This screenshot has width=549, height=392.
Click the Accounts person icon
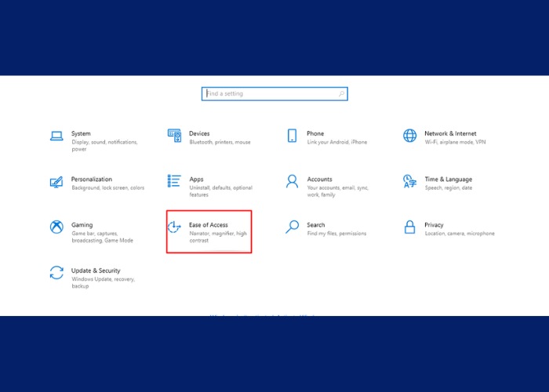[x=292, y=181]
